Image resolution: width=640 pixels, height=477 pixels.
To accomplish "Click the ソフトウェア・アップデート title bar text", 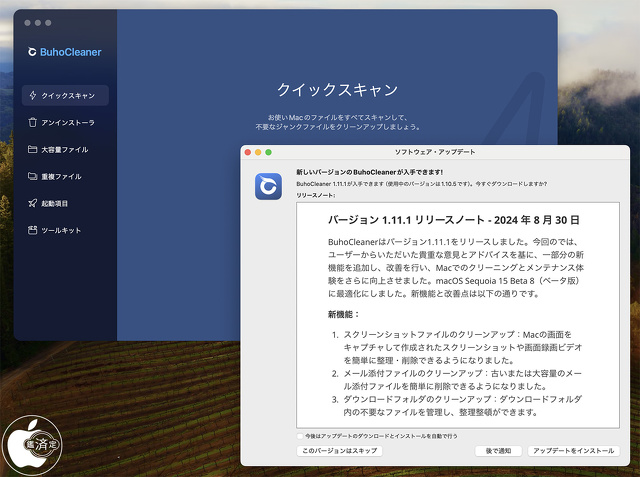I will (435, 152).
